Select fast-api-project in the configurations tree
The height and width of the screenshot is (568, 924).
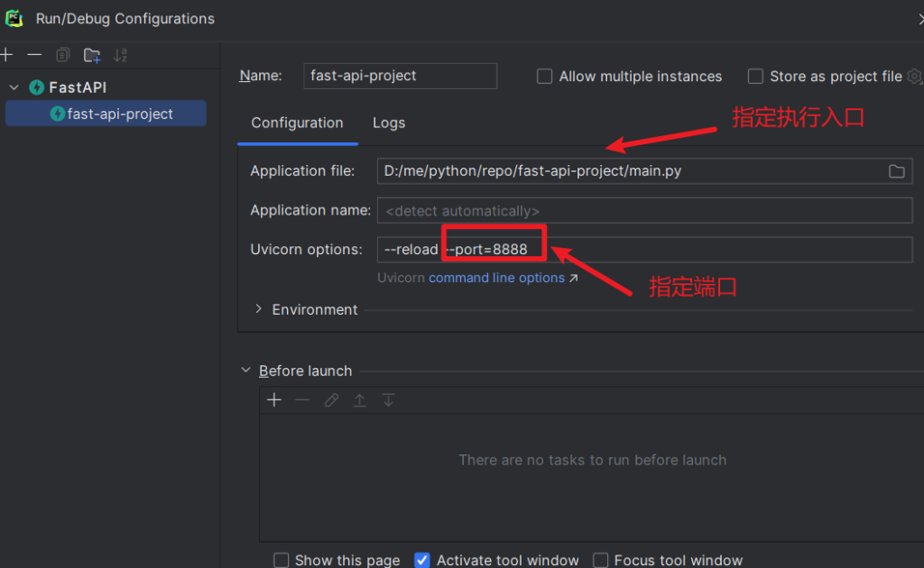[x=106, y=113]
